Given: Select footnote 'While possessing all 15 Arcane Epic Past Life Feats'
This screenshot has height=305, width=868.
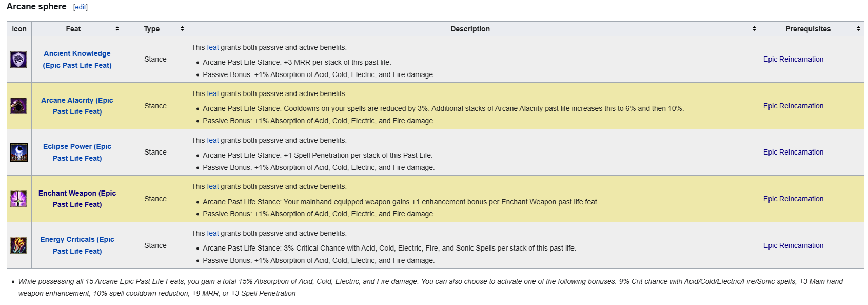Looking at the screenshot, I should (x=101, y=281).
